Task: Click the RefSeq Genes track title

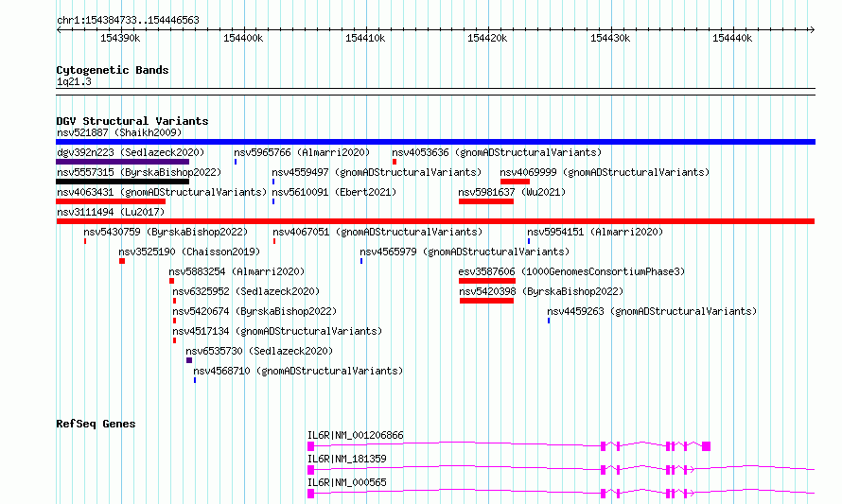Action: click(96, 424)
